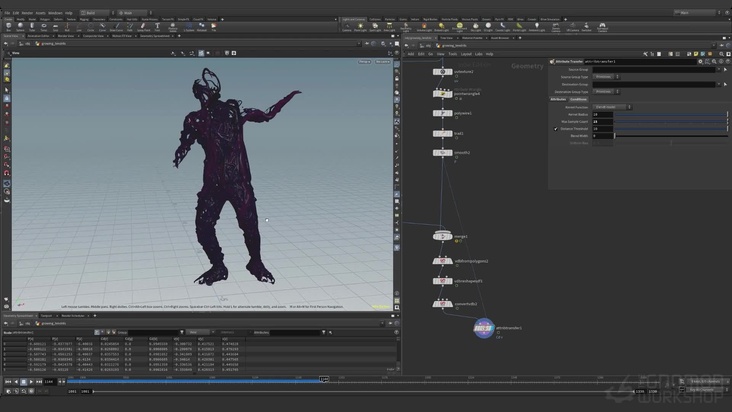The height and width of the screenshot is (412, 732).
Task: Open the Source Group Type dropdown
Action: (x=606, y=76)
